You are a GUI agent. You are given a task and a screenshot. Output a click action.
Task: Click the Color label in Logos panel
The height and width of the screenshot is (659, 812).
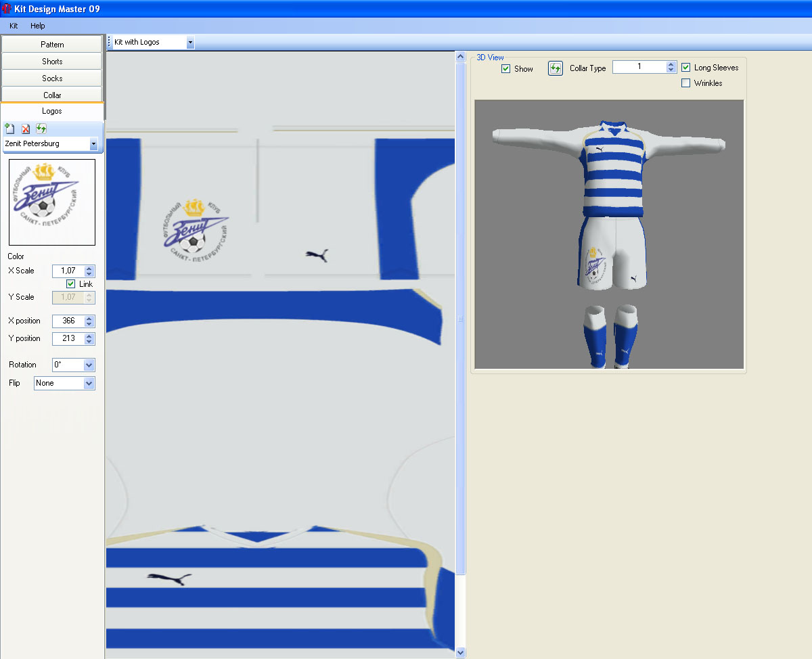[16, 256]
